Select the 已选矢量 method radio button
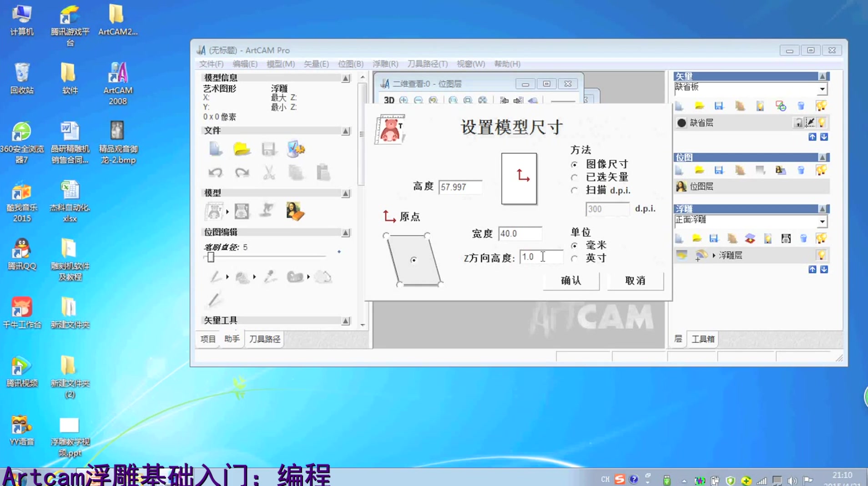Image resolution: width=868 pixels, height=486 pixels. (x=574, y=177)
